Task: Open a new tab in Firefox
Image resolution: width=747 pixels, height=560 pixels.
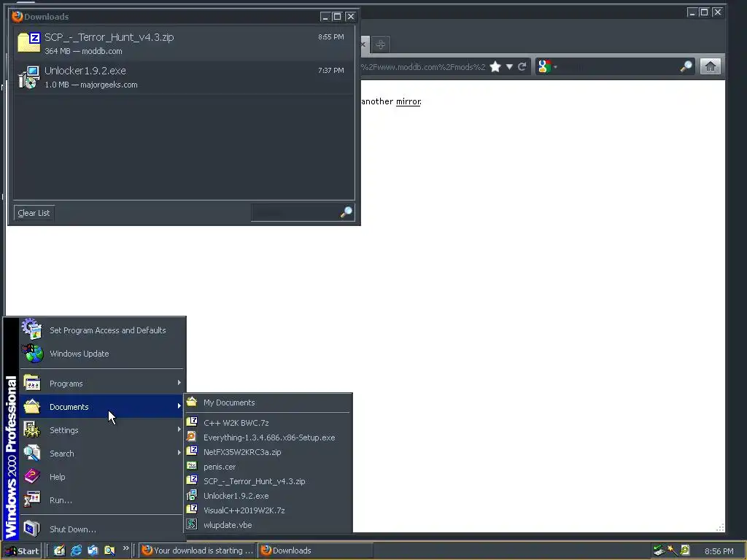Action: (380, 44)
